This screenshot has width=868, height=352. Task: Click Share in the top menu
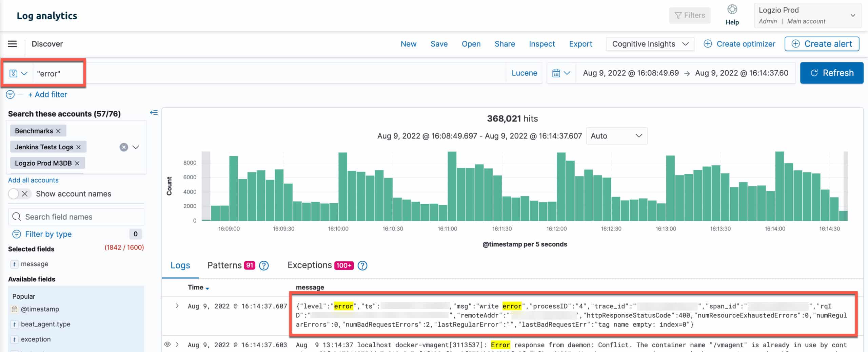coord(505,44)
